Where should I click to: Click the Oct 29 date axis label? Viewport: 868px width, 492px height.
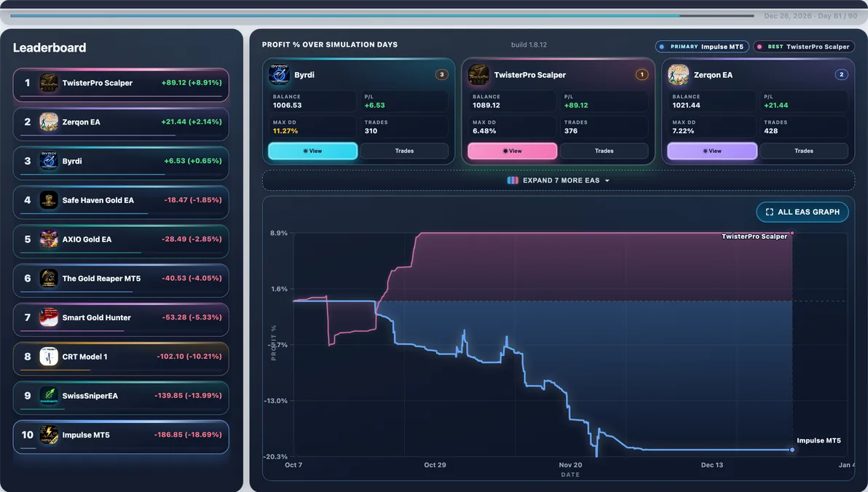[435, 465]
